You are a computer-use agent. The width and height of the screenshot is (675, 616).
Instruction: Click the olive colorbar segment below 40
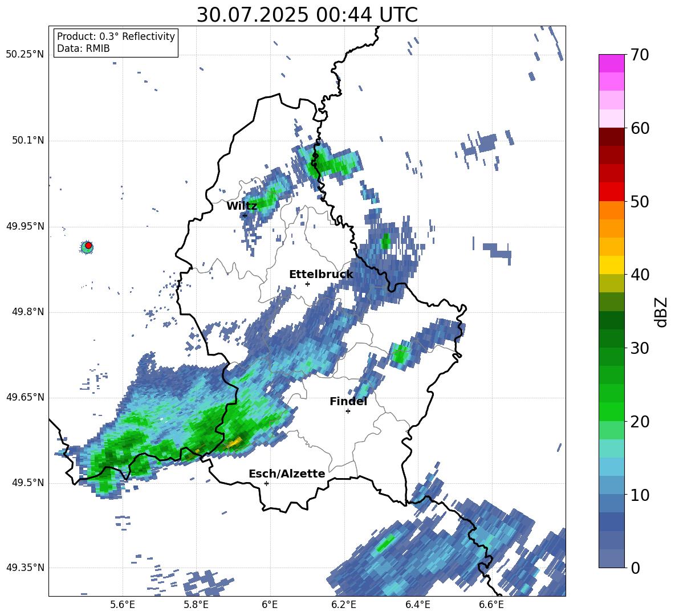pos(611,283)
